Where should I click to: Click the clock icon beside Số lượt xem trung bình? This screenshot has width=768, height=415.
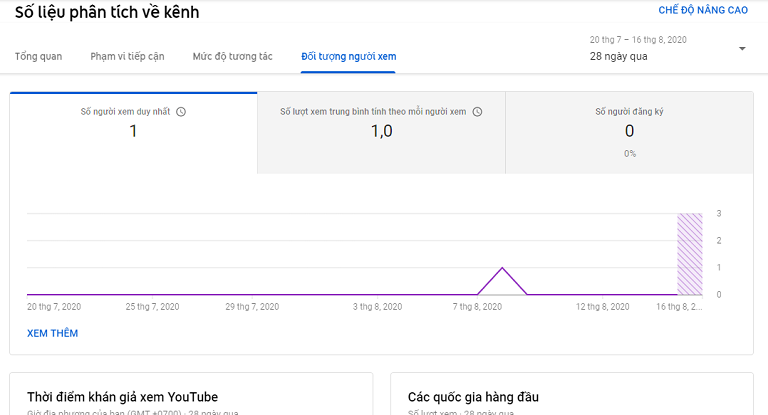pyautogui.click(x=477, y=112)
